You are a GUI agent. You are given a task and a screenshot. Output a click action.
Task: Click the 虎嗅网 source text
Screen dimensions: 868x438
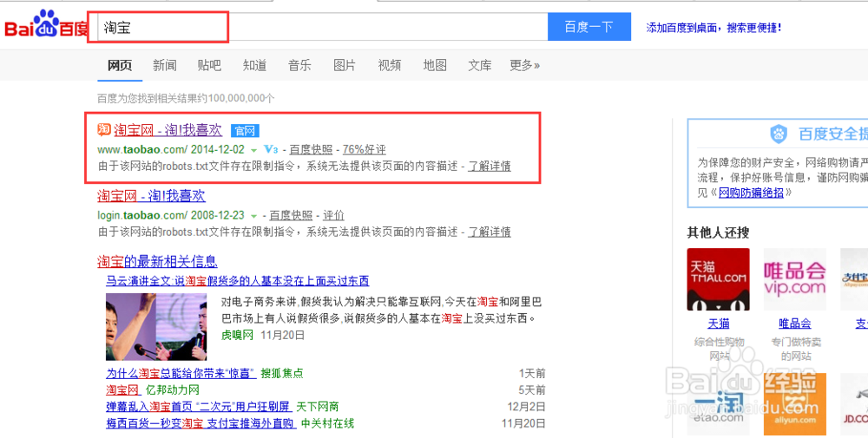237,335
